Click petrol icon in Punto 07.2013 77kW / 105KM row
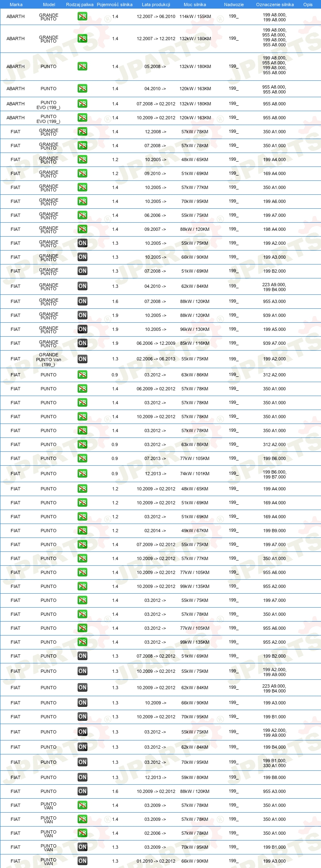 (x=82, y=458)
